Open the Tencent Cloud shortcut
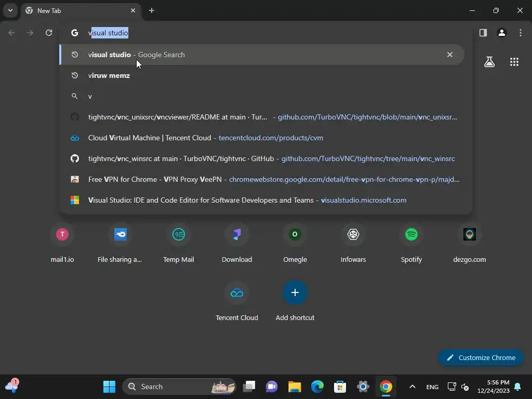532x399 pixels. 237,301
